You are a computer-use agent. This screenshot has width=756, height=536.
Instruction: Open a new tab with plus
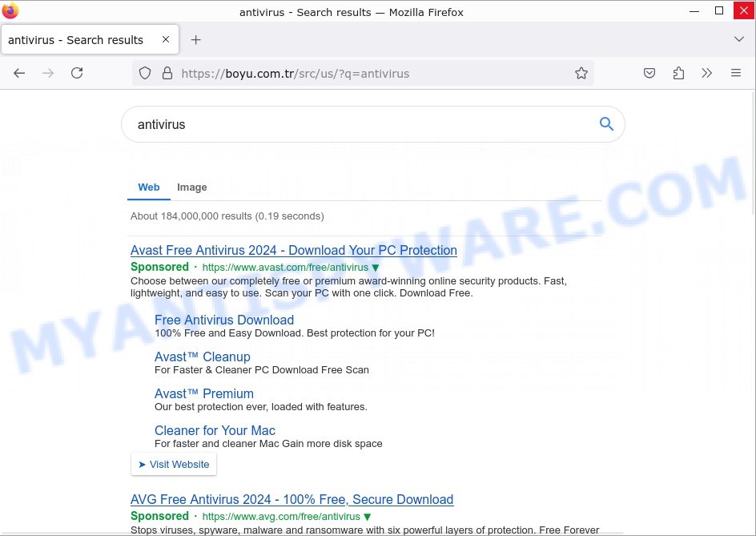click(195, 40)
